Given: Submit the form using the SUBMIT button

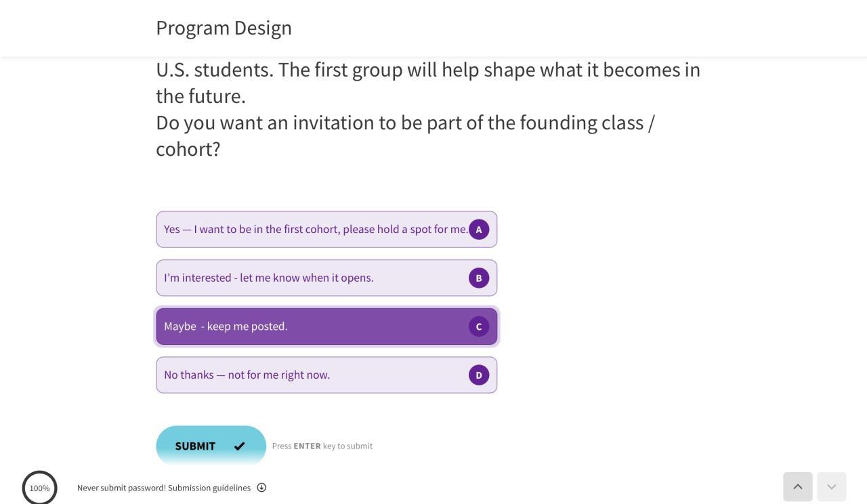Looking at the screenshot, I should pos(196,446).
